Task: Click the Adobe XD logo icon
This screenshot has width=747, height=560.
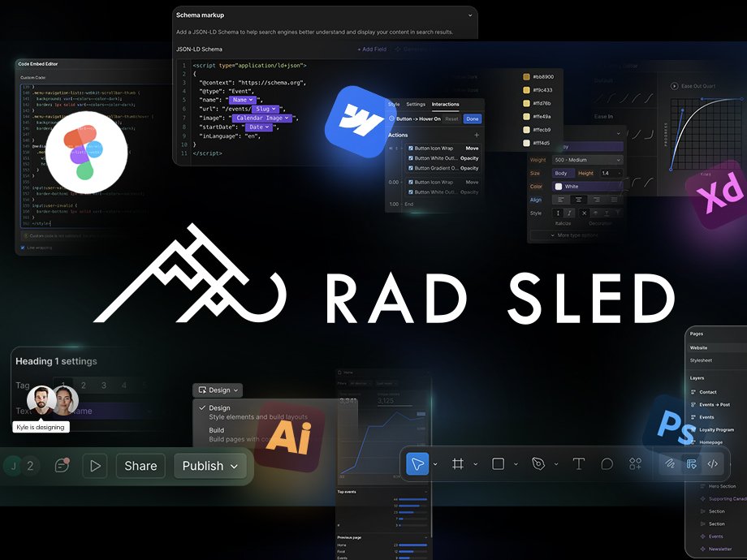Action: (720, 194)
